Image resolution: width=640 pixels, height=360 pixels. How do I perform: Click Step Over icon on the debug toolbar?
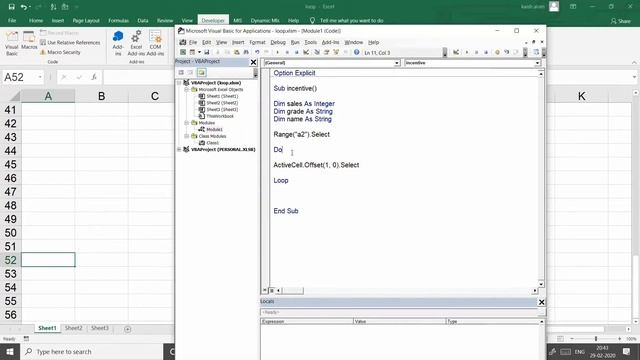point(516,52)
